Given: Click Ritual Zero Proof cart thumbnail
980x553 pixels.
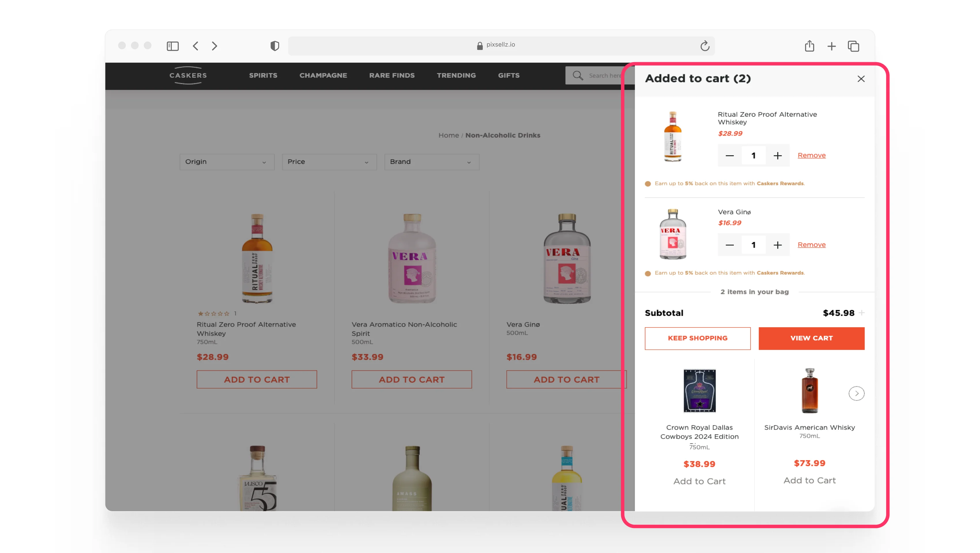Looking at the screenshot, I should coord(673,137).
